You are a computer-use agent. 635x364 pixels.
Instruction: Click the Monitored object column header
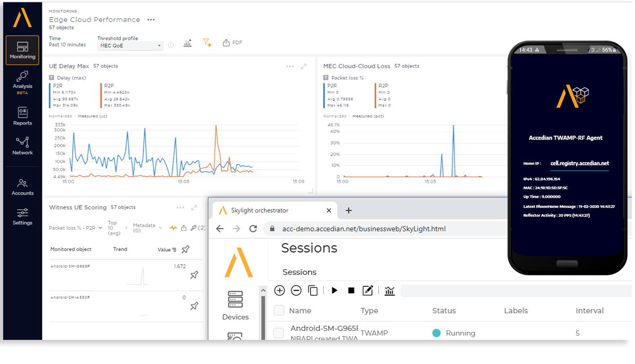[x=71, y=249]
